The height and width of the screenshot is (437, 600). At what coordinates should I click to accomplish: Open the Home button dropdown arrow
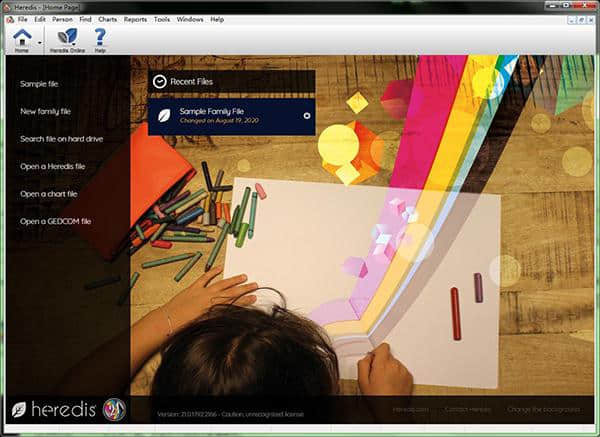39,42
